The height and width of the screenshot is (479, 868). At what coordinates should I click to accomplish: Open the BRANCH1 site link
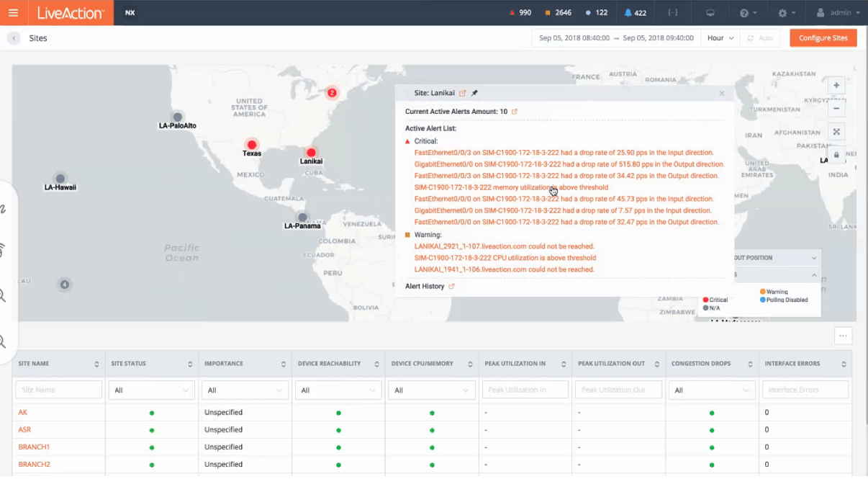pyautogui.click(x=34, y=447)
